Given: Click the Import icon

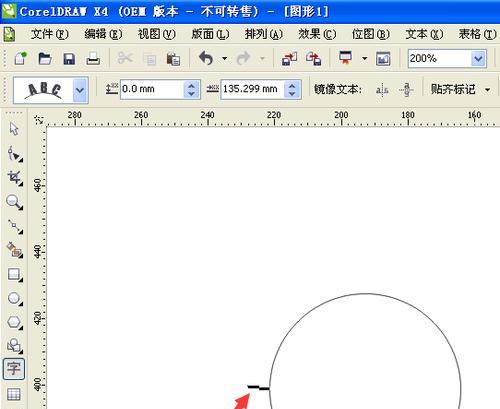Looking at the screenshot, I should point(289,59).
